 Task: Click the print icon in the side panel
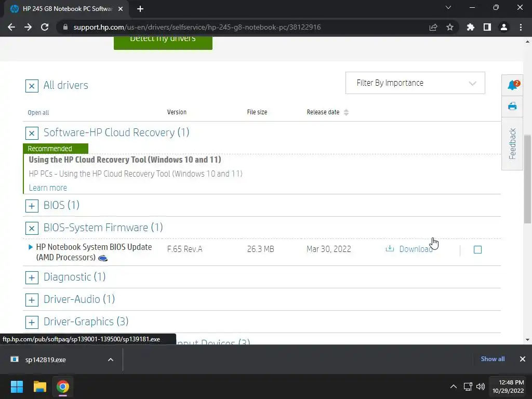(x=512, y=107)
